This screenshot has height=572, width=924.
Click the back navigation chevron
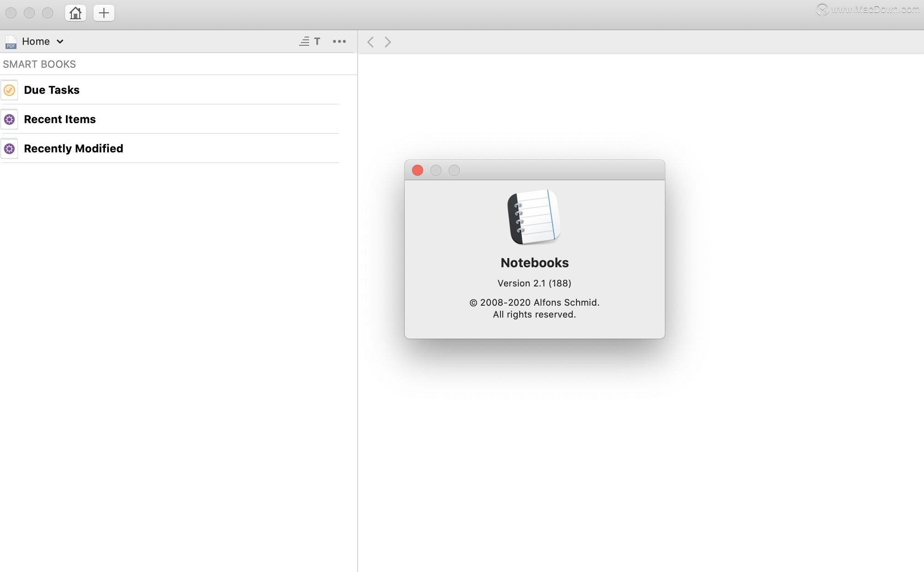pyautogui.click(x=370, y=42)
